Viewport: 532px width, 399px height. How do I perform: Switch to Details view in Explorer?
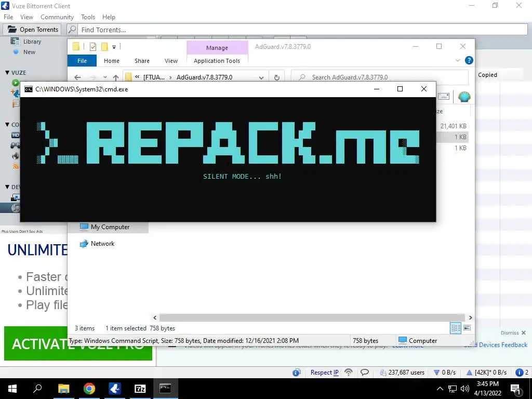[x=456, y=328]
